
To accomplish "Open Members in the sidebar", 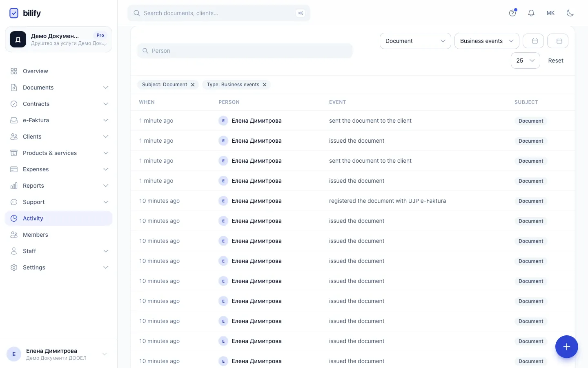I will coord(59,235).
